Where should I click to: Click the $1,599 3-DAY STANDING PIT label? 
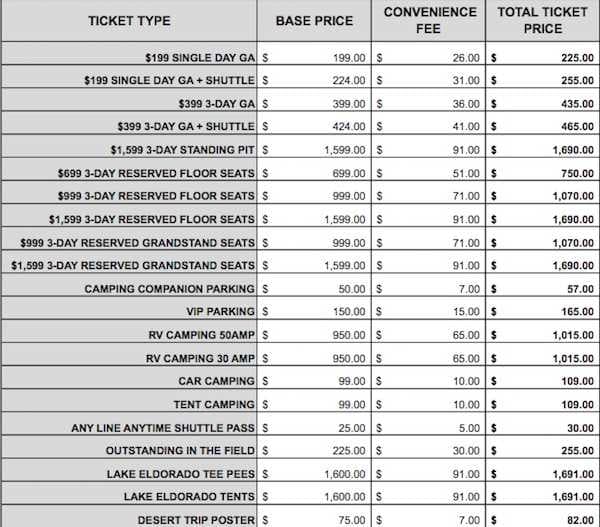pos(178,149)
